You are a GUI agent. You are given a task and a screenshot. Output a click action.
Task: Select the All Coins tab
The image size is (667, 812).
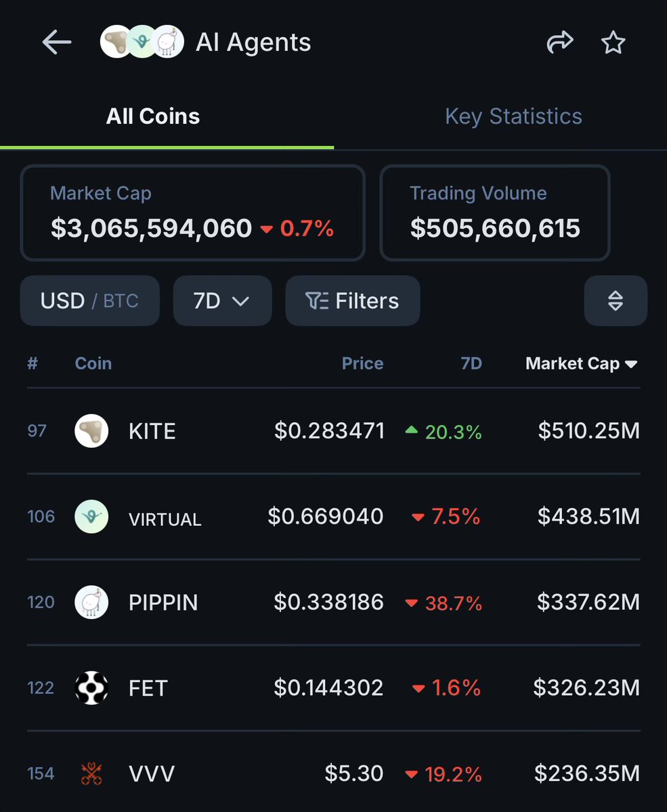tap(153, 116)
